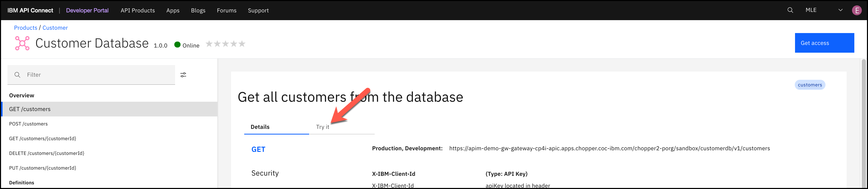Open the user avatar E menu
The height and width of the screenshot is (189, 868).
(x=857, y=10)
